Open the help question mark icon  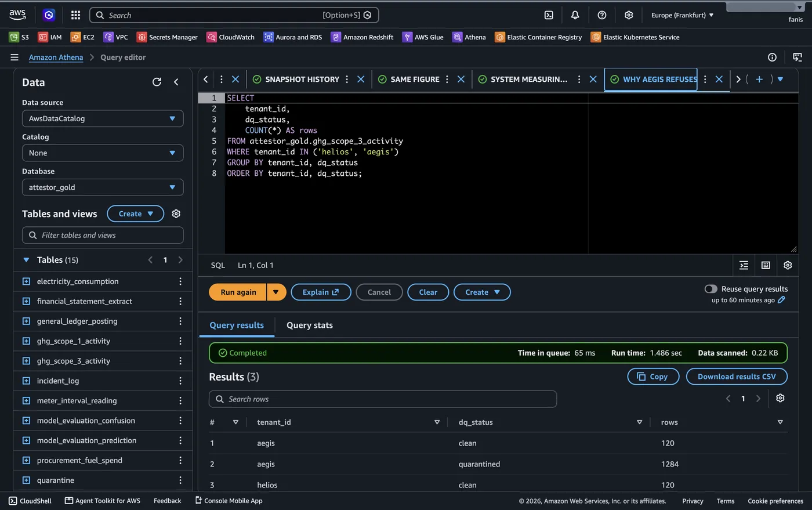(602, 15)
